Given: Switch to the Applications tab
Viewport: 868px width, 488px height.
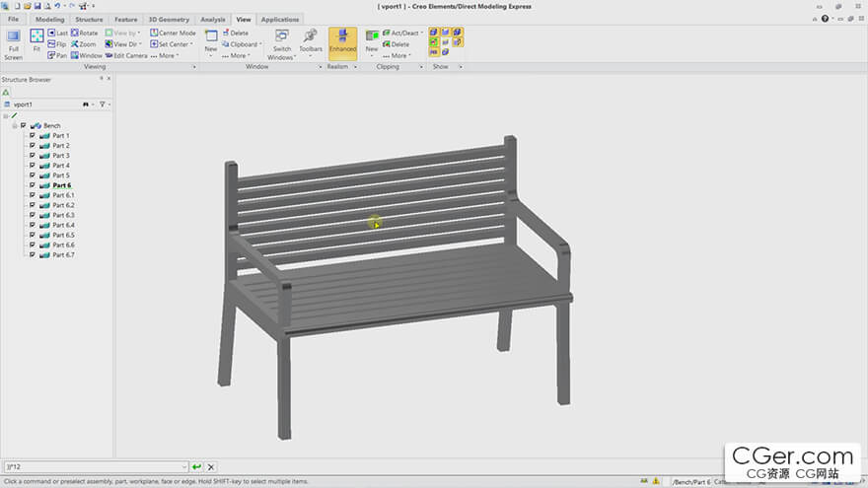Looking at the screenshot, I should [280, 20].
